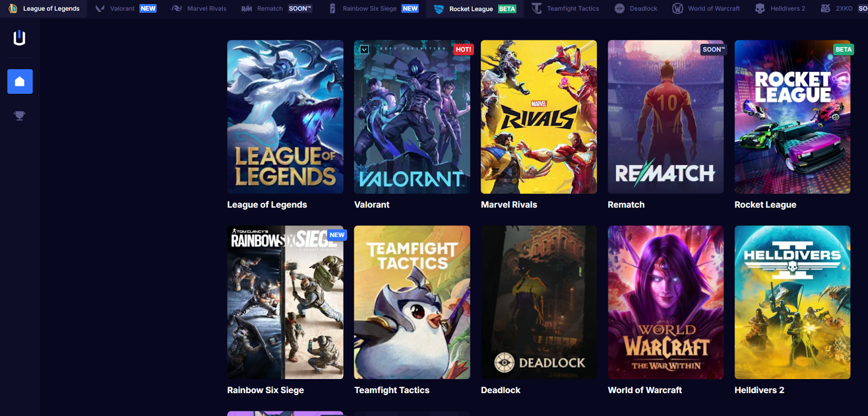
Task: Click the Rematch logo icon in top bar
Action: coord(247,9)
